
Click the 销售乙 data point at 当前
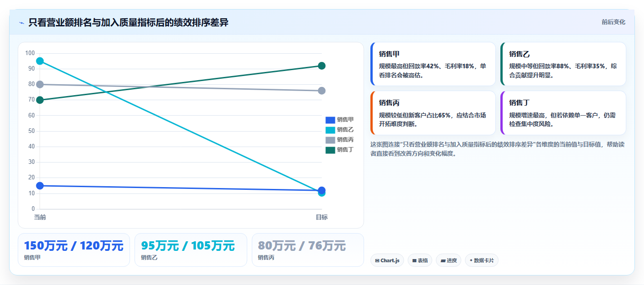coord(40,61)
